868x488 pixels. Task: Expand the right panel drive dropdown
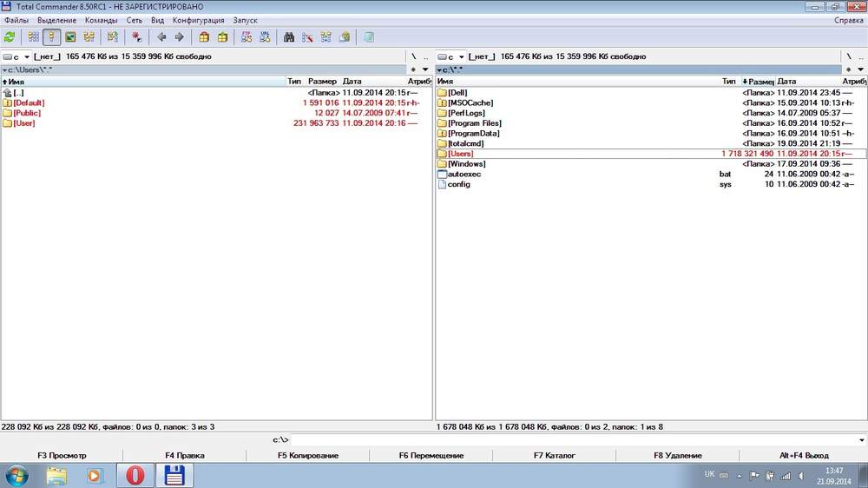(x=461, y=56)
